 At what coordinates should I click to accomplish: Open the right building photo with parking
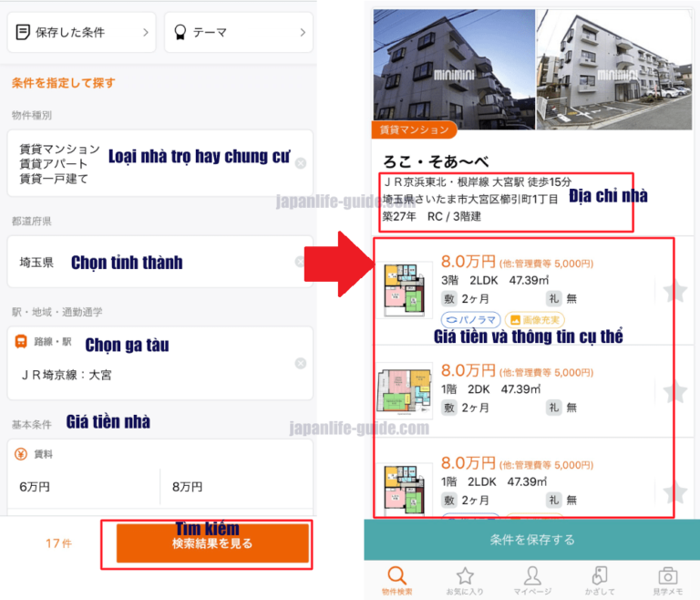click(613, 69)
